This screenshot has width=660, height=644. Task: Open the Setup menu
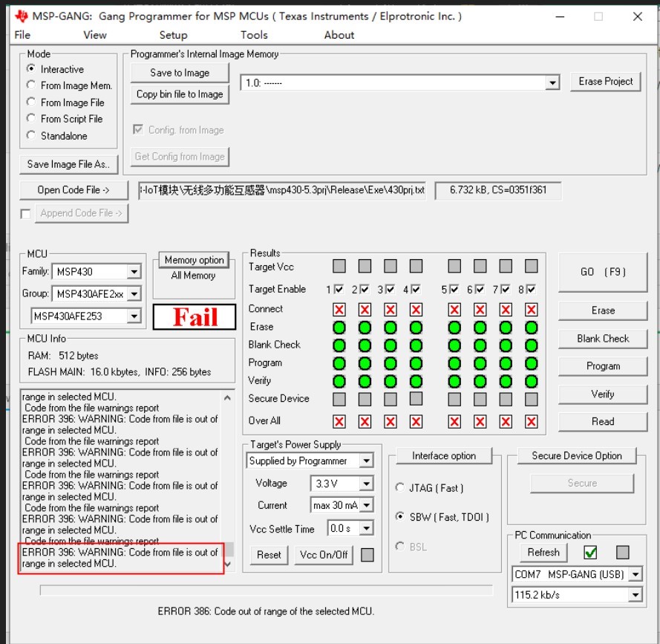pos(172,34)
